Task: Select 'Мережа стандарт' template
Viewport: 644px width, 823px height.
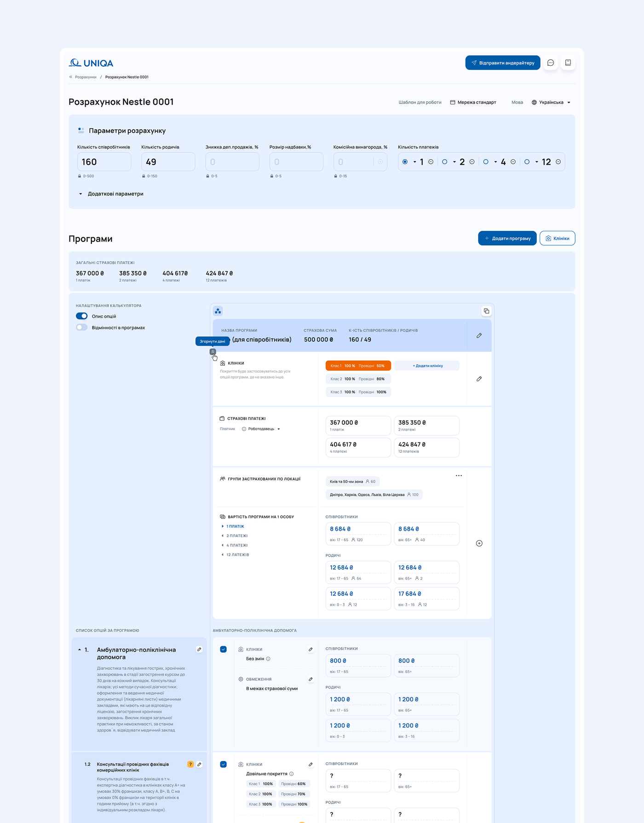Action: click(473, 103)
